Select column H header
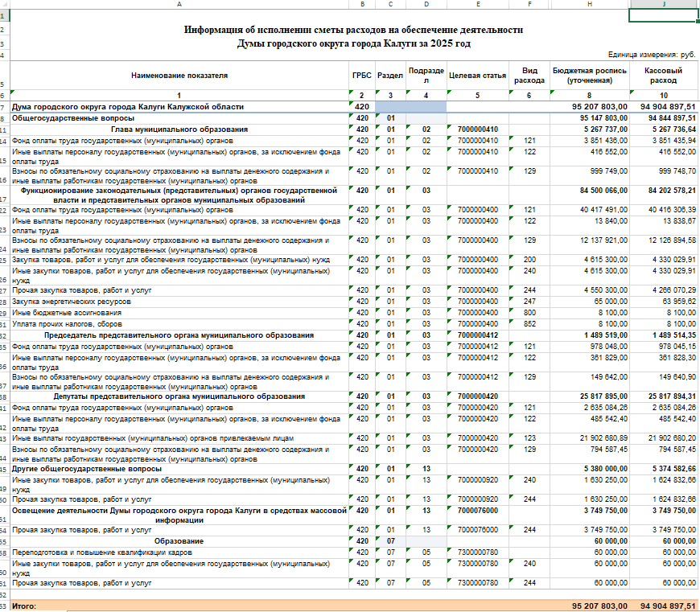The height and width of the screenshot is (612, 700). (x=589, y=4)
